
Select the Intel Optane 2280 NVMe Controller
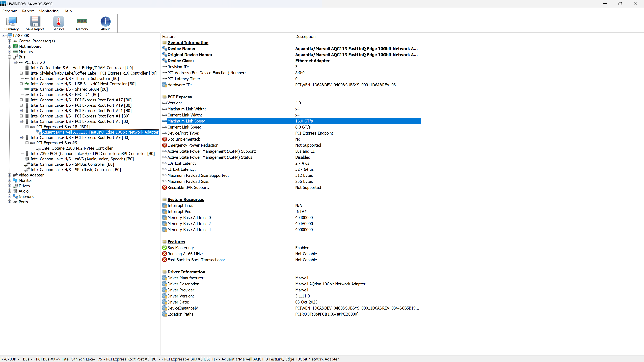point(77,148)
